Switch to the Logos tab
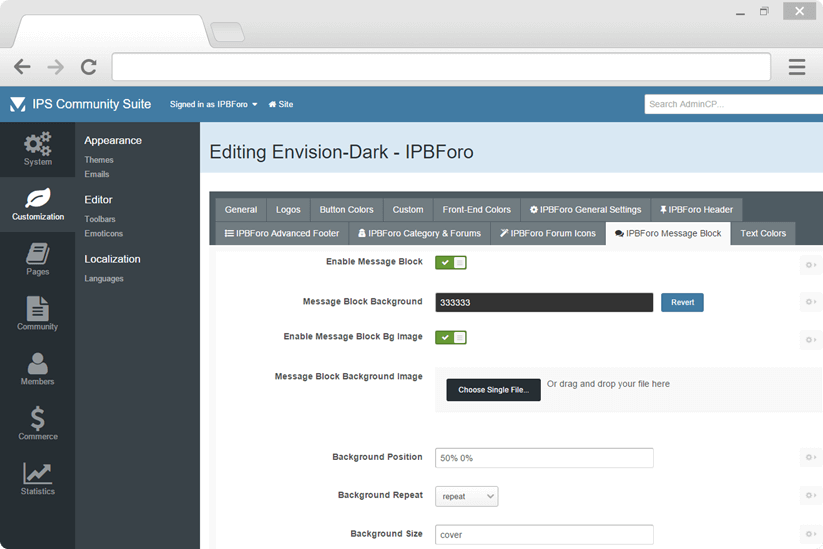 point(288,209)
